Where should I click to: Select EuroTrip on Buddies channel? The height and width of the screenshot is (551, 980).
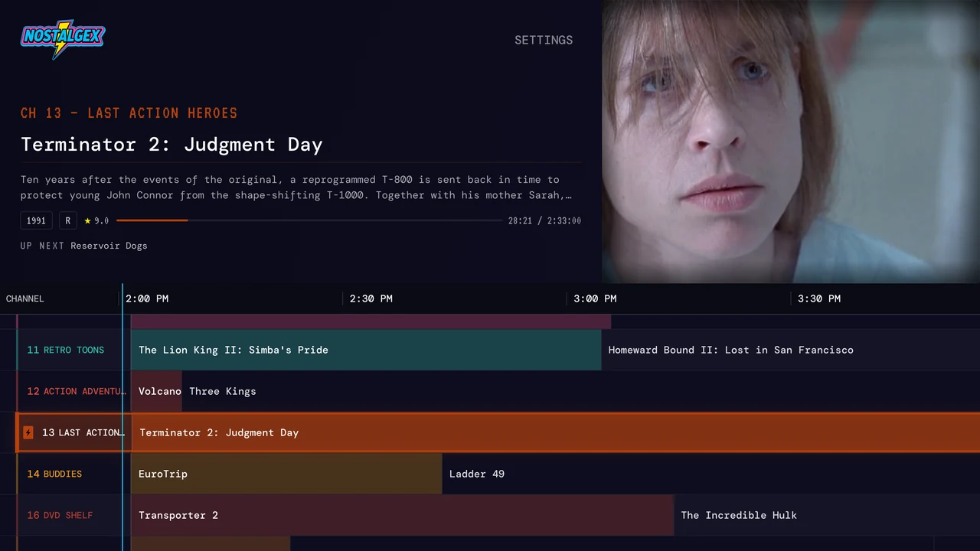point(286,474)
